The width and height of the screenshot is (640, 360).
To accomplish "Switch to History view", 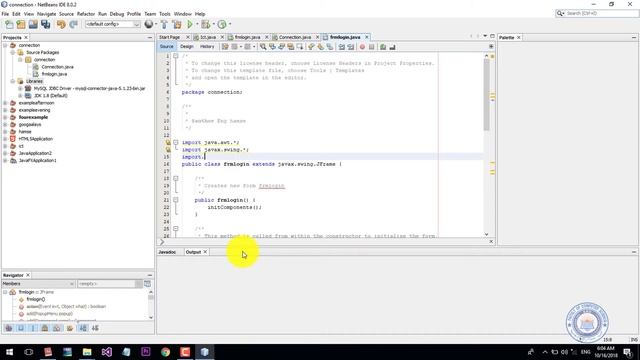I will click(207, 47).
